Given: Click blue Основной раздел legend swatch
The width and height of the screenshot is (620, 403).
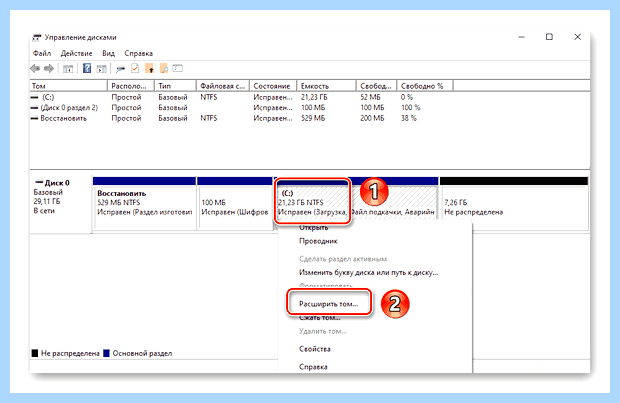Looking at the screenshot, I should [x=106, y=353].
